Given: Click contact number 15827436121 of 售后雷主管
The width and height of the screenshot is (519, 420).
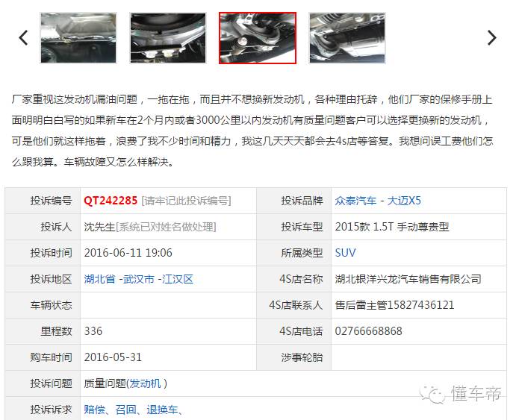Looking at the screenshot, I should (x=420, y=305).
